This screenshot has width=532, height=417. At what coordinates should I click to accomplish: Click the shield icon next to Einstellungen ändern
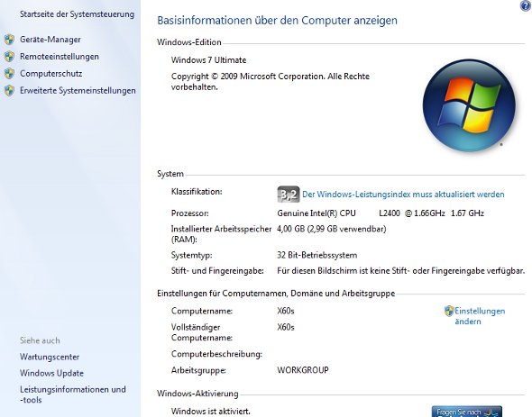click(449, 311)
